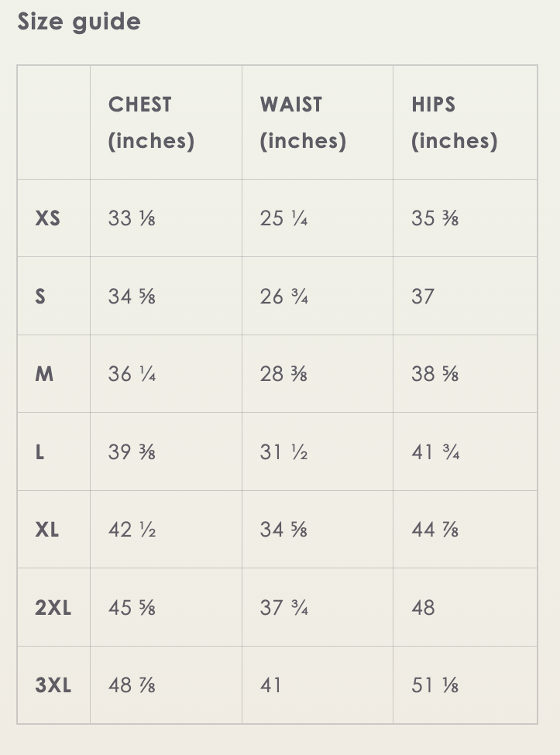The width and height of the screenshot is (560, 755).
Task: Select the HIPS (inches) column header
Action: tap(454, 122)
